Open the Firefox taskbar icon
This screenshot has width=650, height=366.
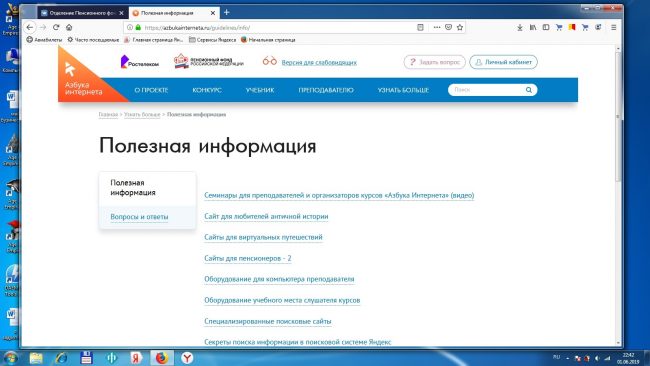(x=162, y=358)
